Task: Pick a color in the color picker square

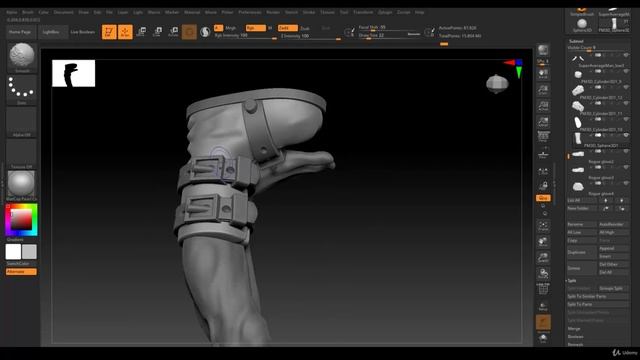Action: tap(21, 220)
